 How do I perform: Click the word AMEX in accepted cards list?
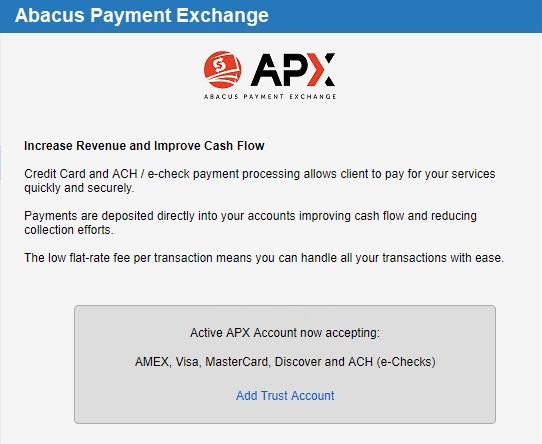point(152,362)
